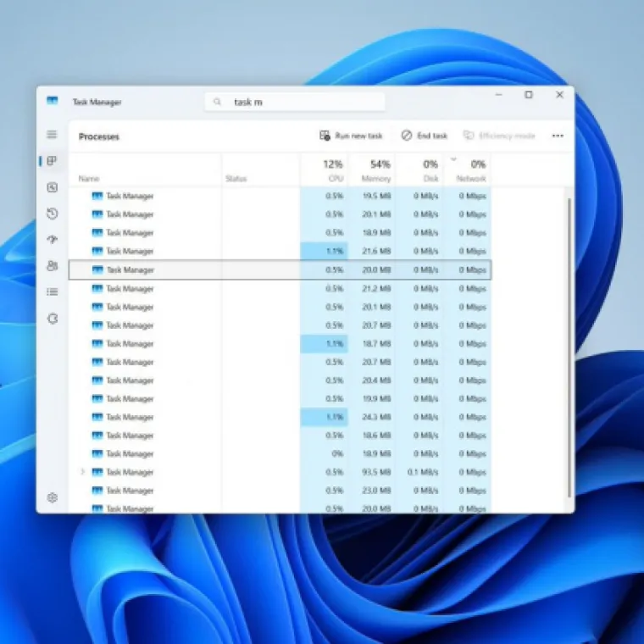Image resolution: width=644 pixels, height=644 pixels.
Task: Open the App history page icon
Action: 52,214
